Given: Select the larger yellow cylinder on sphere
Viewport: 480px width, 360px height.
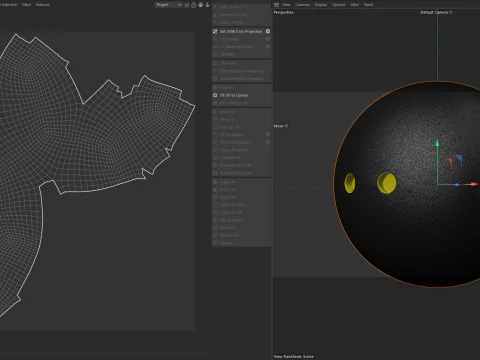Looking at the screenshot, I should click(387, 183).
